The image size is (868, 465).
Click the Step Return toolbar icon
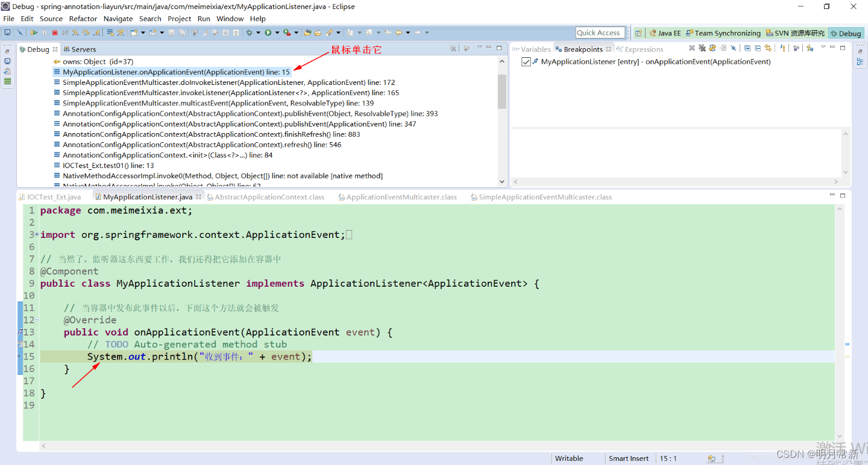point(97,33)
